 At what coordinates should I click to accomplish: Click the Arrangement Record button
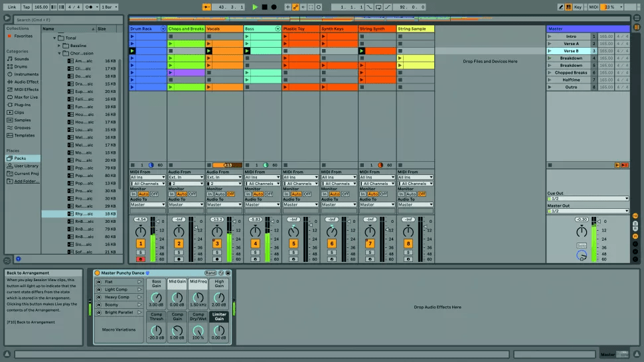[x=274, y=7]
